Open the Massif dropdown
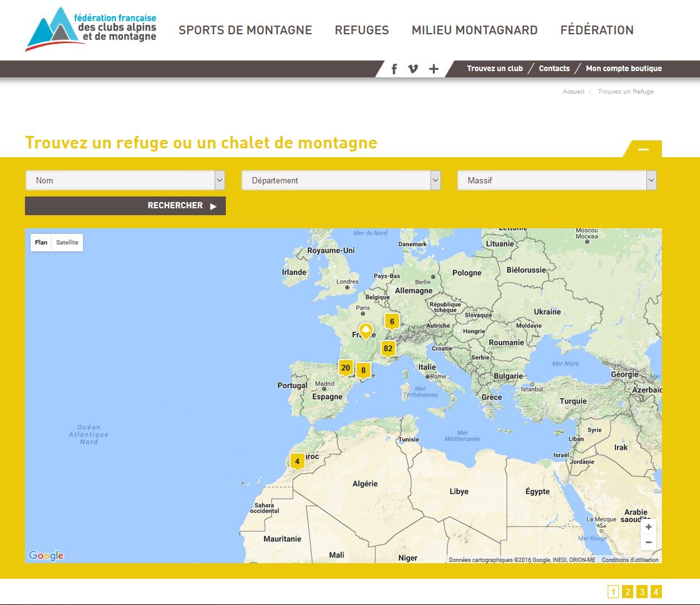 [x=557, y=180]
